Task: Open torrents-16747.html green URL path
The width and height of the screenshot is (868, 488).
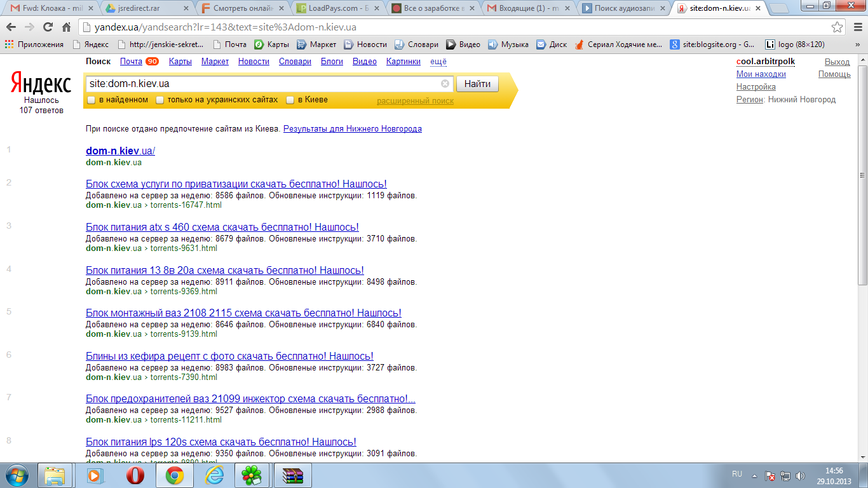Action: point(186,205)
